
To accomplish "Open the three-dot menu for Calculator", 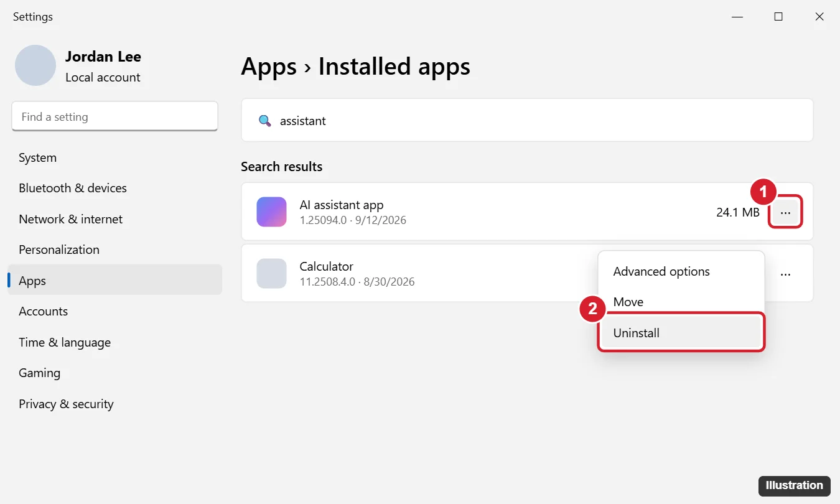I will (786, 274).
